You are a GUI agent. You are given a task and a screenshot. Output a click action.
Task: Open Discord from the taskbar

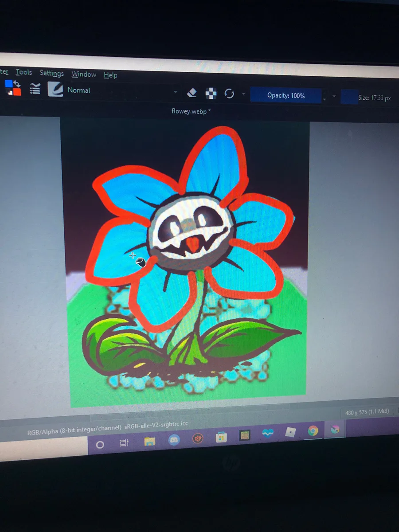174,439
